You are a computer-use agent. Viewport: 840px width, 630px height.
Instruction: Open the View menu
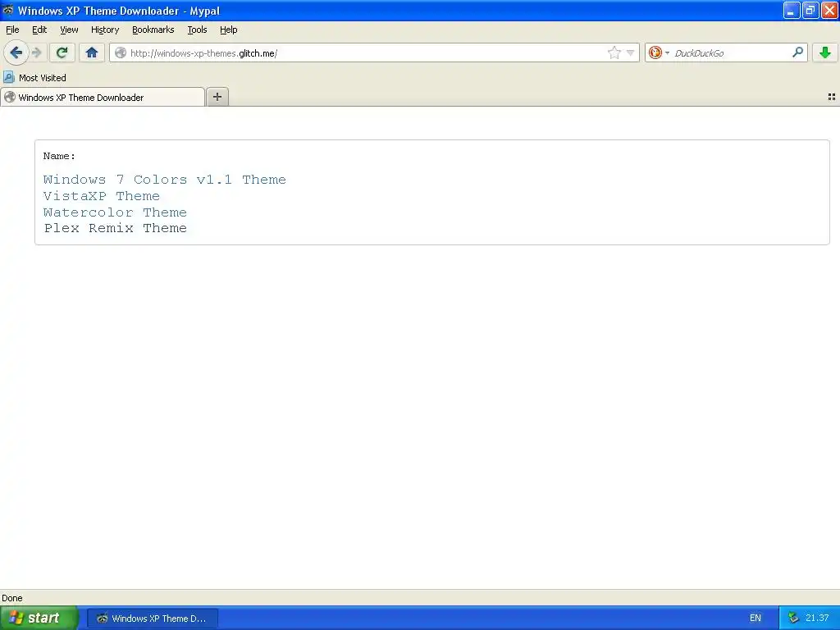pyautogui.click(x=69, y=30)
